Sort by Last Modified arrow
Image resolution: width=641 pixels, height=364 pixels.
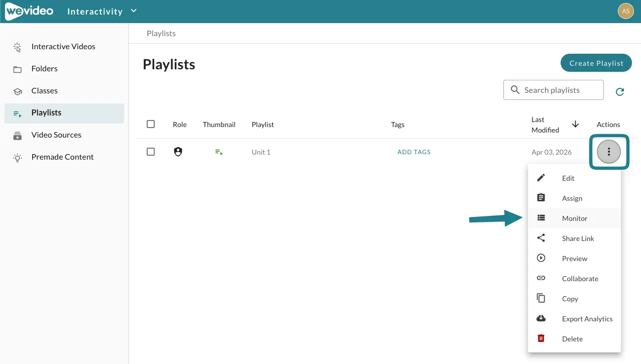tap(576, 125)
